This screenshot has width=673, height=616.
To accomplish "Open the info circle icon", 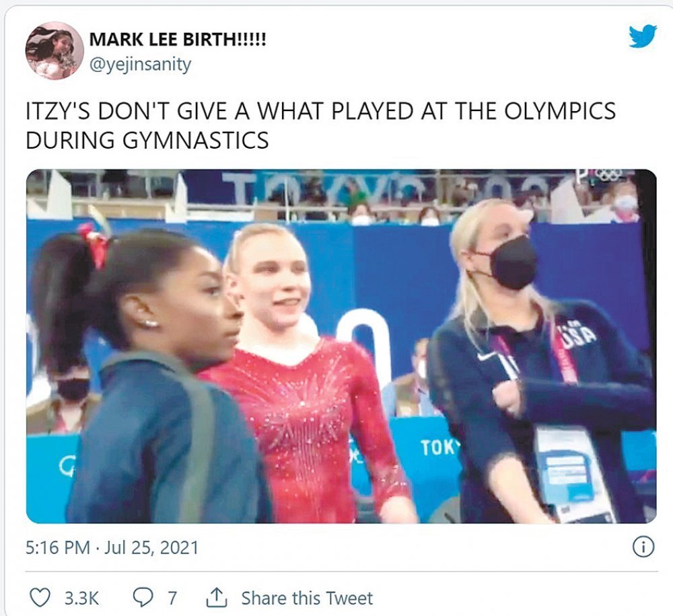I will click(643, 547).
